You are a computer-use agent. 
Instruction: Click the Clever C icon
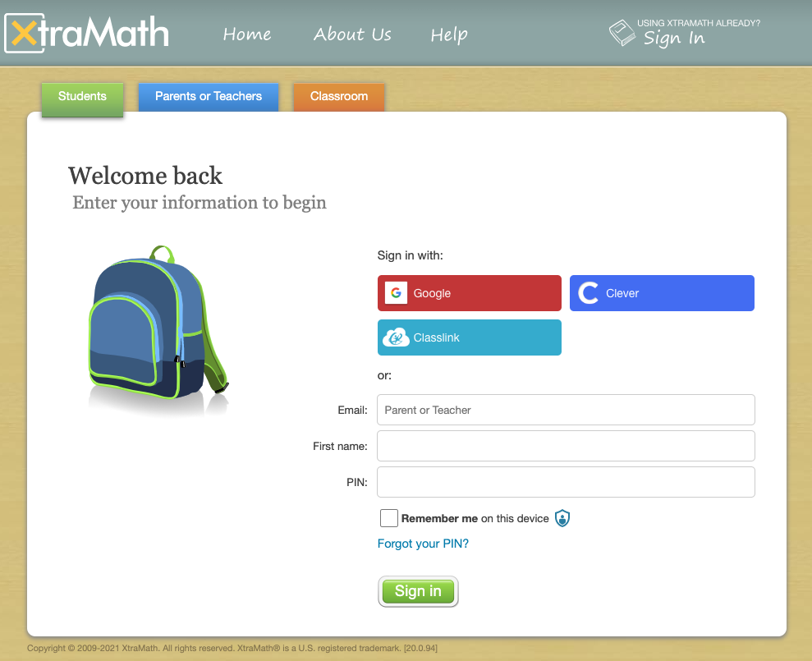pos(588,293)
